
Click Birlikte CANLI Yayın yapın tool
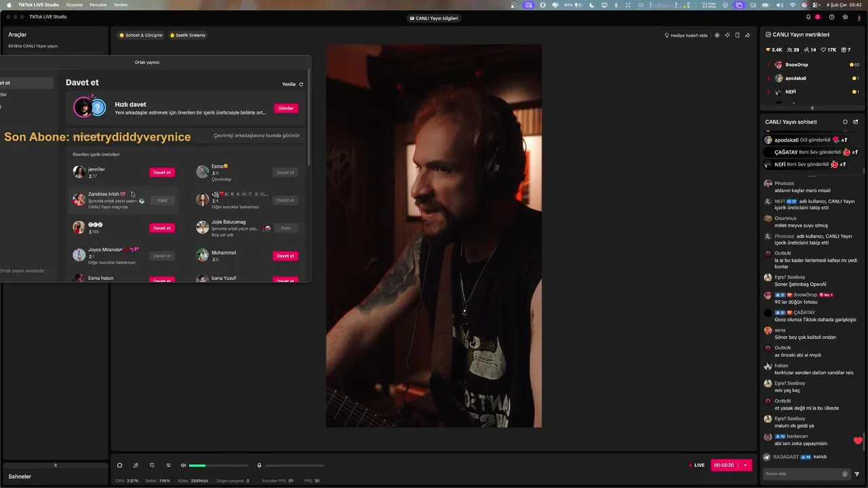pyautogui.click(x=33, y=46)
